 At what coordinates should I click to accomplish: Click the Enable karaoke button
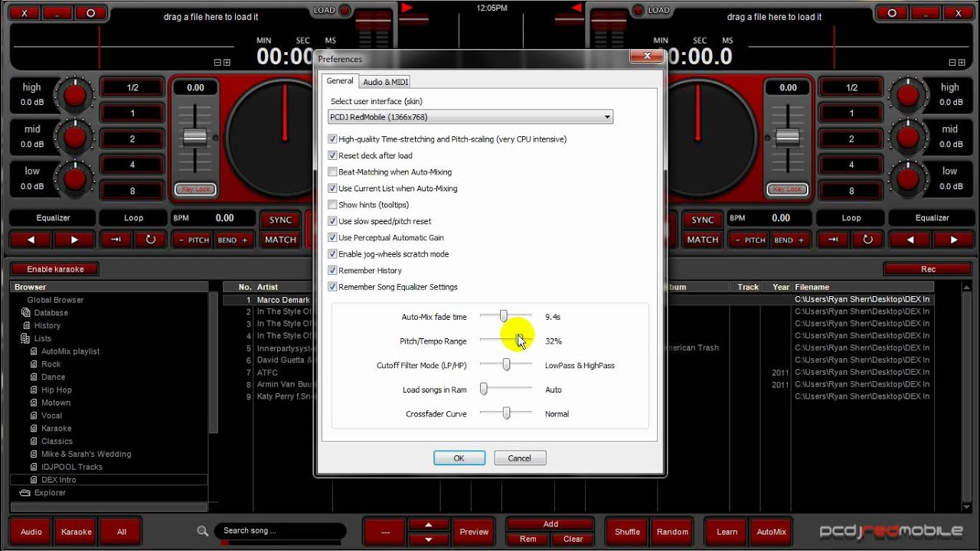(55, 269)
